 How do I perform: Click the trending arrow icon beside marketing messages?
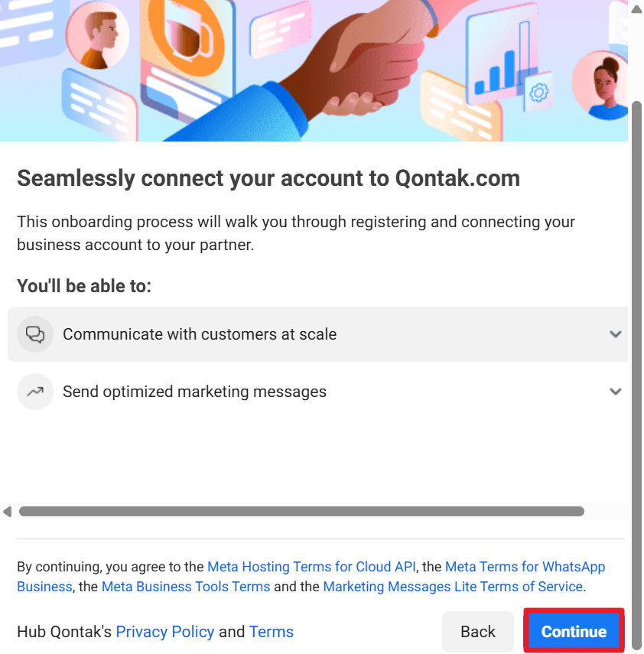click(35, 392)
